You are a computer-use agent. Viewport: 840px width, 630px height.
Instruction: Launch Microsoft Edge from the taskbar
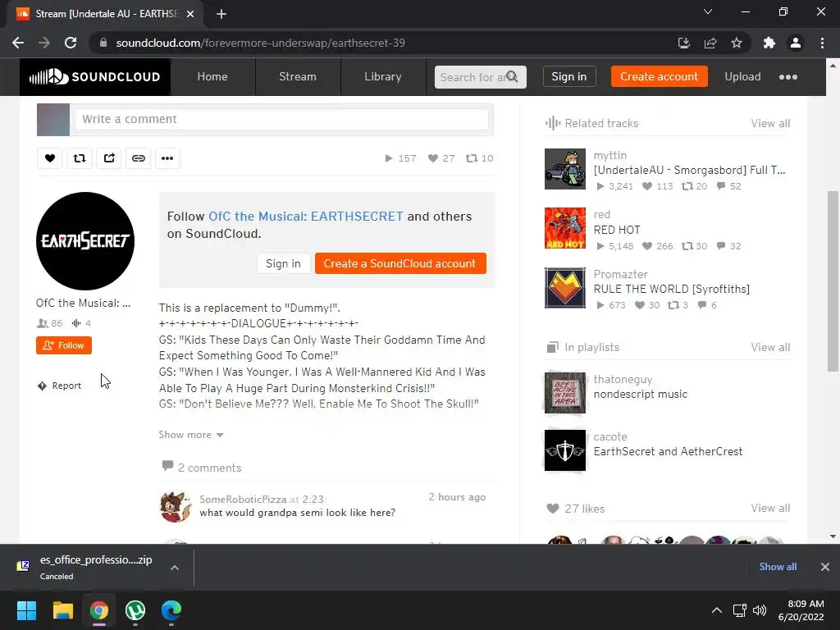click(171, 610)
